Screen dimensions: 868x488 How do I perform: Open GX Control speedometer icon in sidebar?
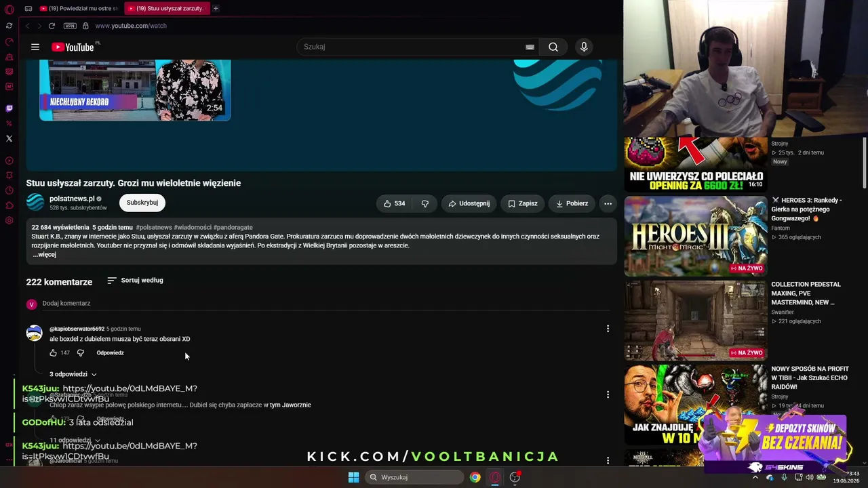[9, 41]
